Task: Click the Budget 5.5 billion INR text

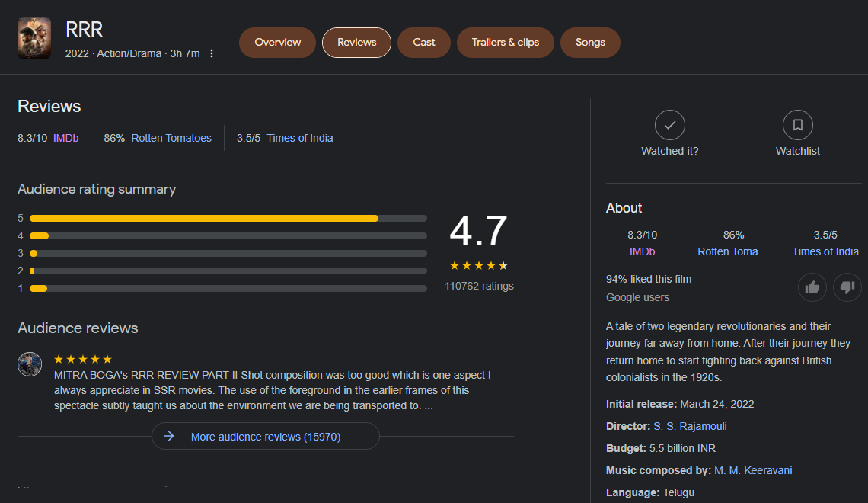Action: 661,448
